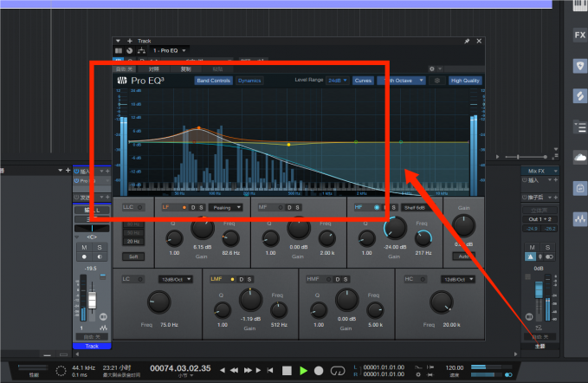Solo the Track channel strip
Viewport: 588px width, 383px height.
[x=100, y=247]
